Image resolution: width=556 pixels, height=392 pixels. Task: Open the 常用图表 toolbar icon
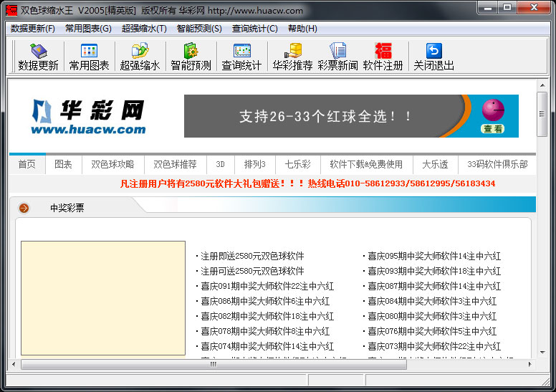[x=89, y=57]
